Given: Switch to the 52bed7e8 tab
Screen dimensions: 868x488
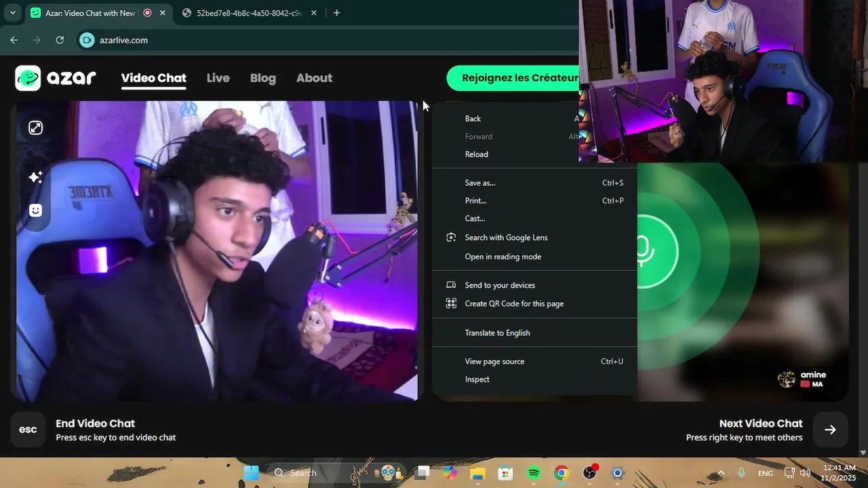Looking at the screenshot, I should (249, 13).
